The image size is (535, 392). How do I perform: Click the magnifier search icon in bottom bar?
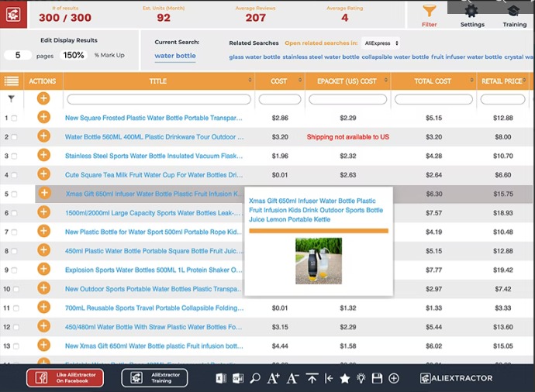click(x=255, y=378)
